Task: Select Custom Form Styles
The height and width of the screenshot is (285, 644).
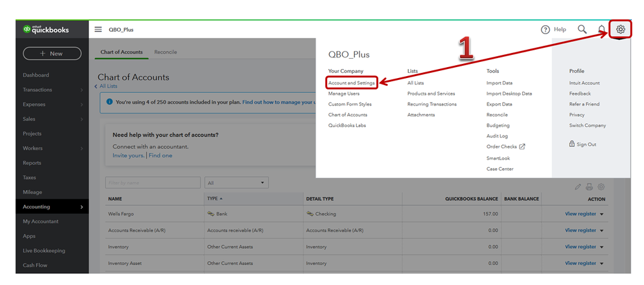Action: click(350, 104)
